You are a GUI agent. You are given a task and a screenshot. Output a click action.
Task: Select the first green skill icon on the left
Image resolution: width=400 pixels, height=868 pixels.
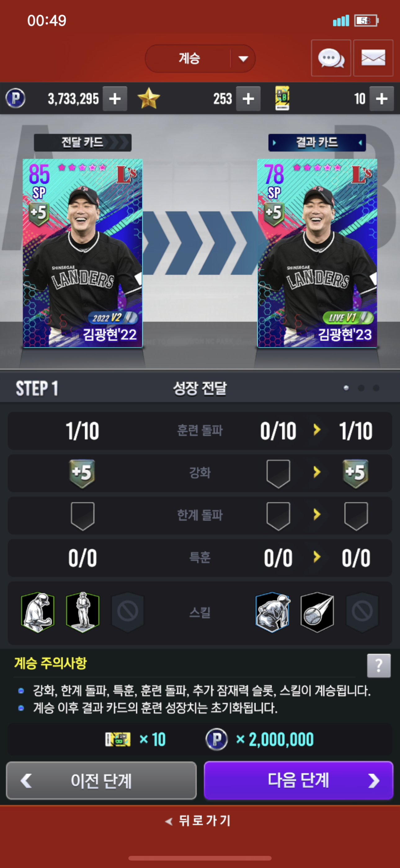coord(38,612)
